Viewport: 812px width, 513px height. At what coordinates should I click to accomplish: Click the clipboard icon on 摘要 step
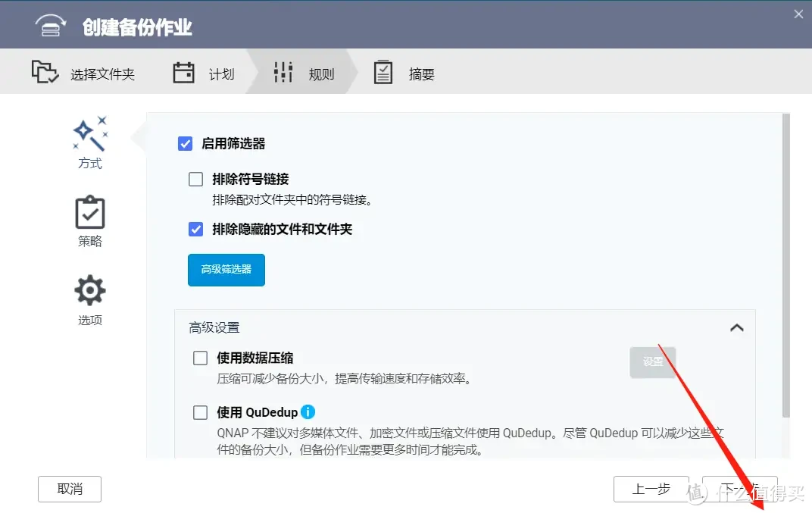tap(383, 72)
